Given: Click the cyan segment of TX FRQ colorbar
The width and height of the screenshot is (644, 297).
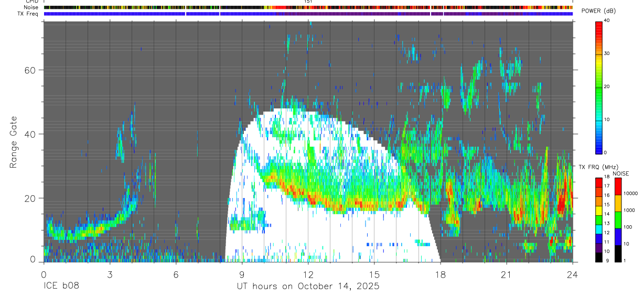Looking at the screenshot, I should point(598,228).
